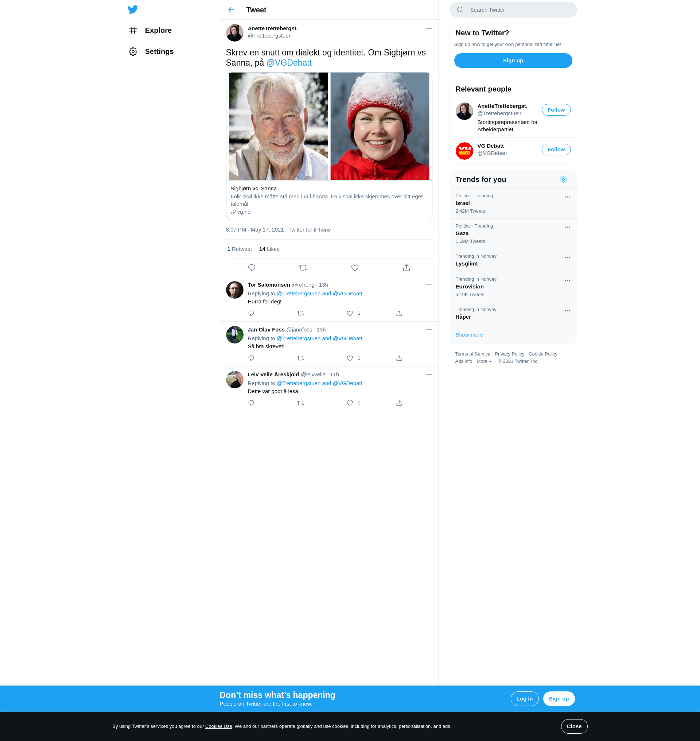Reply to Leiv Velle Åreskjold's comment

251,403
